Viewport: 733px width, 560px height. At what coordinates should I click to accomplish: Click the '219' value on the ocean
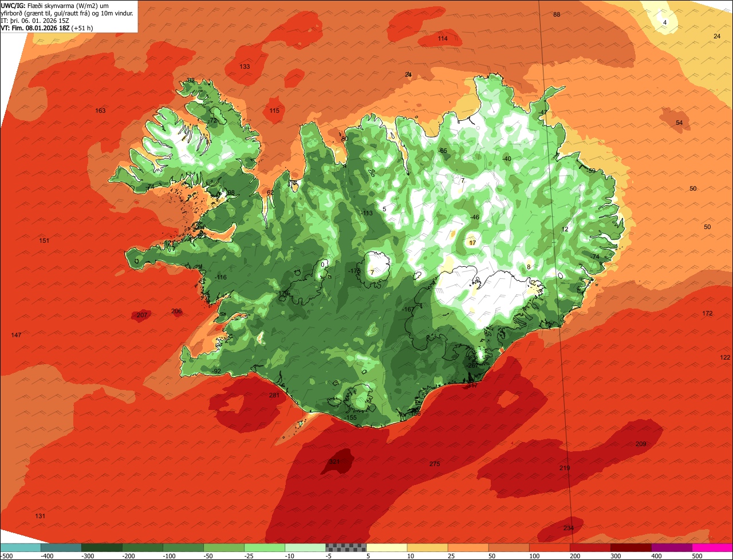click(x=565, y=468)
